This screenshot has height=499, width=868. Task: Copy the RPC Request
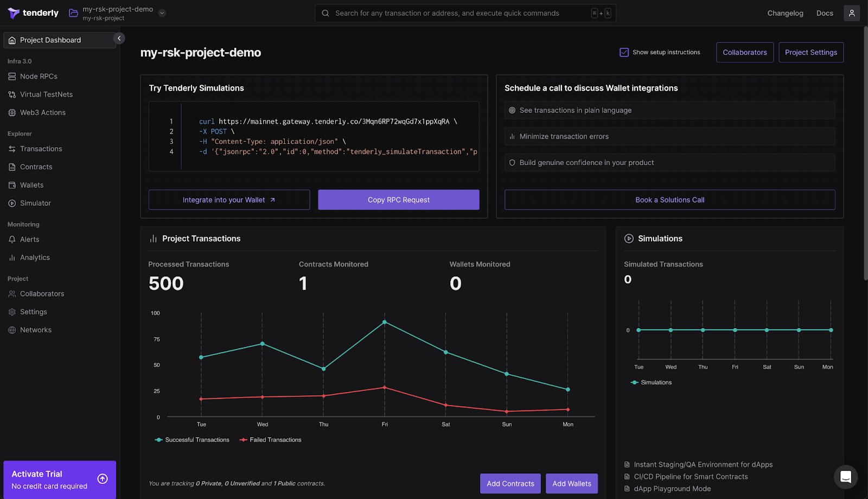[398, 199]
